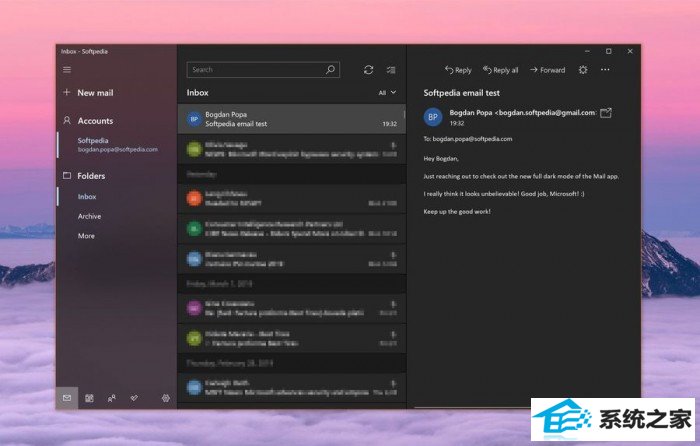Click sender BP avatar in reading pane
The height and width of the screenshot is (446, 700).
click(433, 117)
